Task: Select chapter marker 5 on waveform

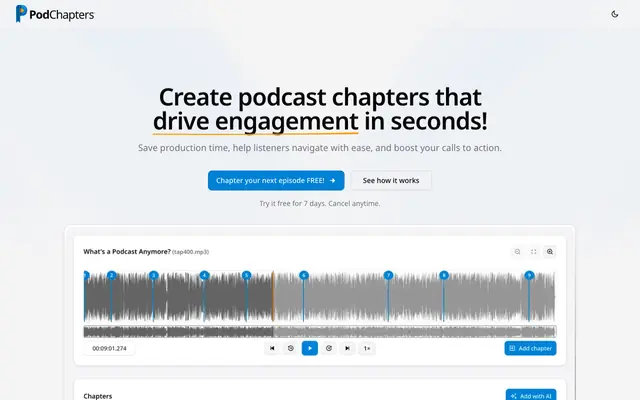Action: pyautogui.click(x=247, y=276)
